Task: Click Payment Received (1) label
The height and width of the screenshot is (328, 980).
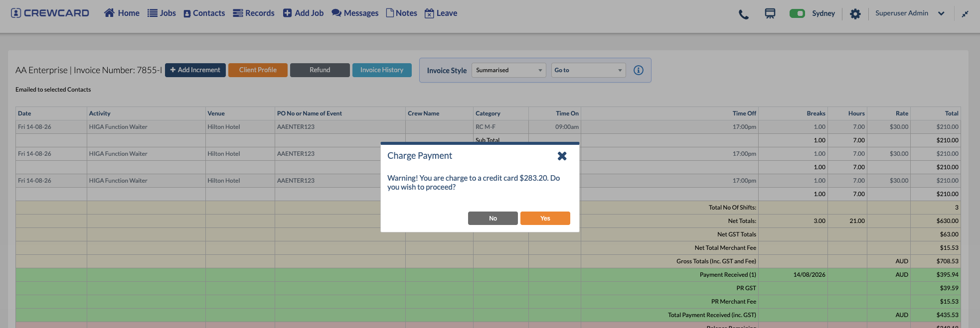Action: pos(728,275)
